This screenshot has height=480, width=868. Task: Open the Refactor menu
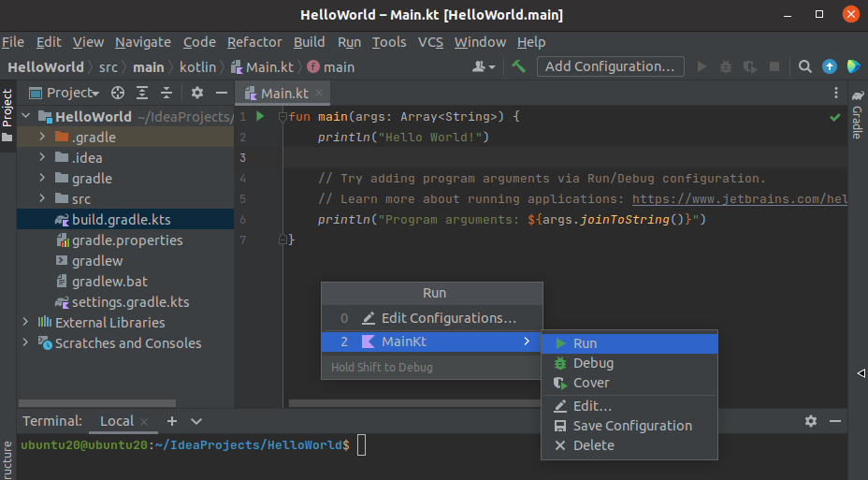point(254,42)
